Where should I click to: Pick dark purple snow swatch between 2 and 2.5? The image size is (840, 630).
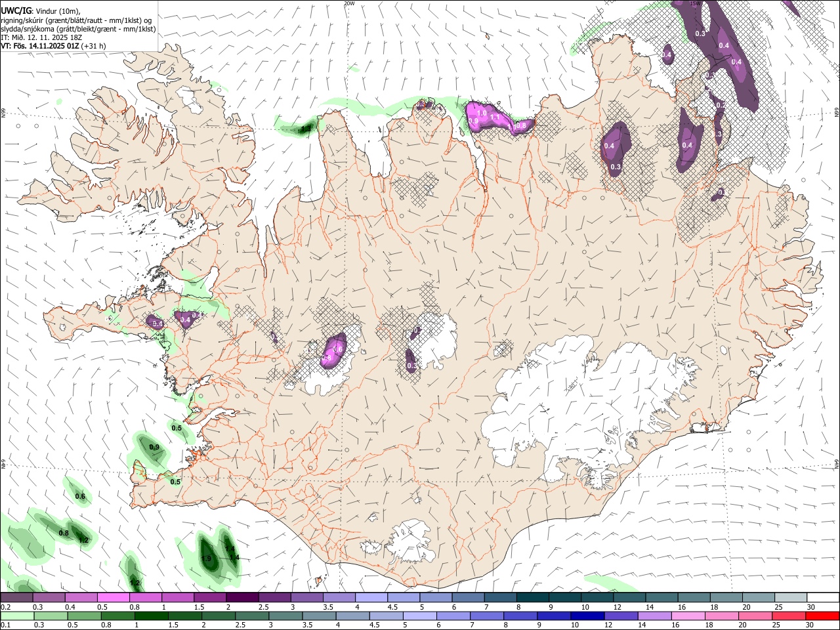[x=241, y=598]
